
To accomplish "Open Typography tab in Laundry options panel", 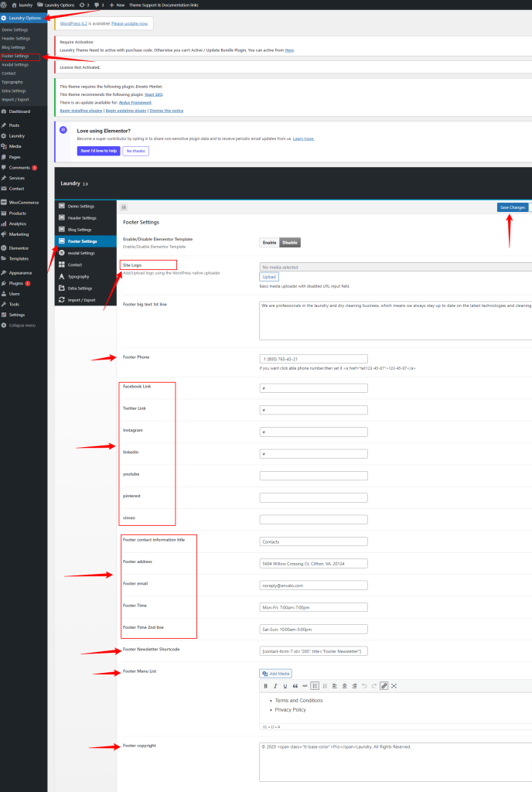I will pyautogui.click(x=78, y=276).
